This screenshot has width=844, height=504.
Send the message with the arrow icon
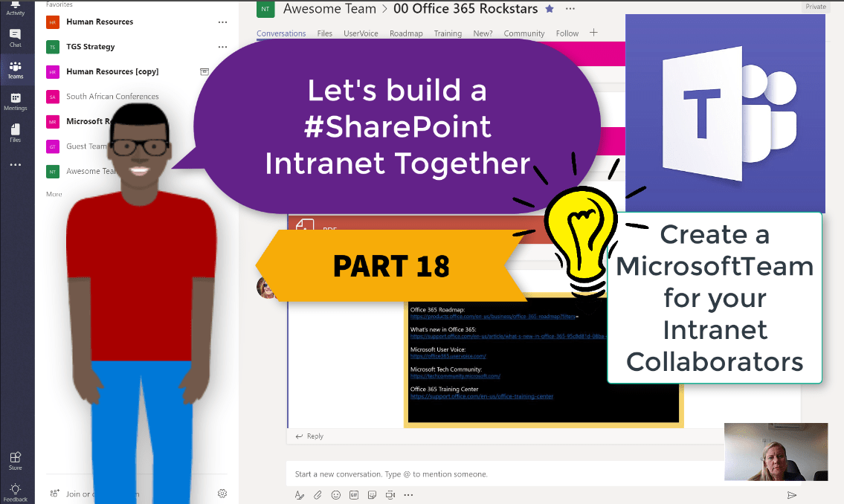(x=792, y=495)
